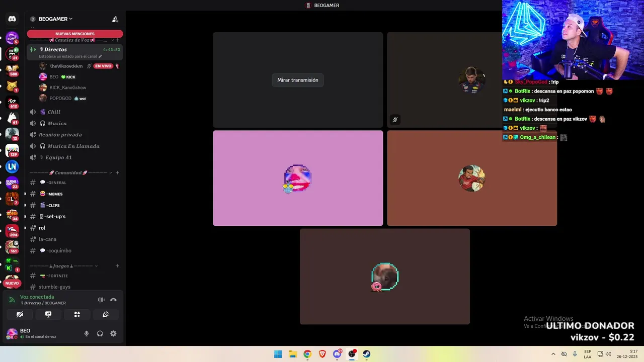The height and width of the screenshot is (362, 644).
Task: Open server with 161 notification badge
Action: [12, 246]
